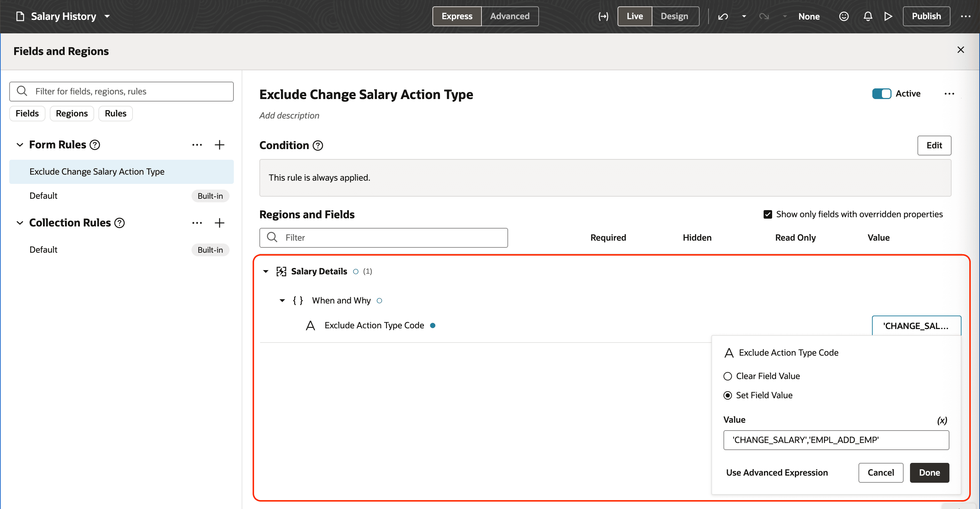Viewport: 980px width, 509px height.
Task: Click Use Advanced Expression
Action: click(x=777, y=472)
